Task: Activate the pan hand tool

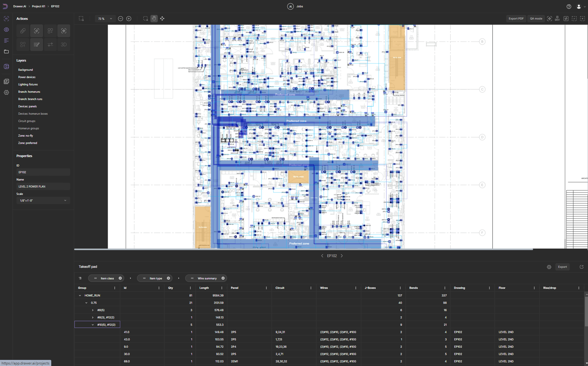Action: tap(154, 19)
